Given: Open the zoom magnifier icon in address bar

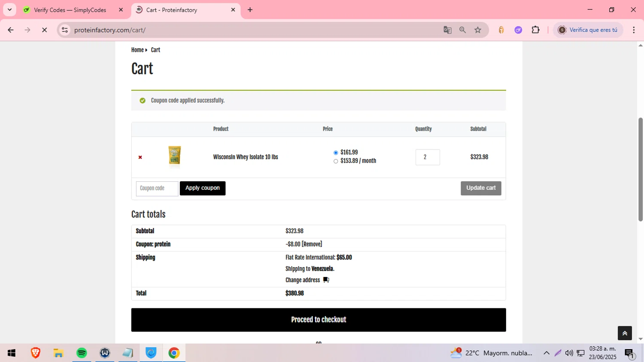Looking at the screenshot, I should [x=462, y=30].
